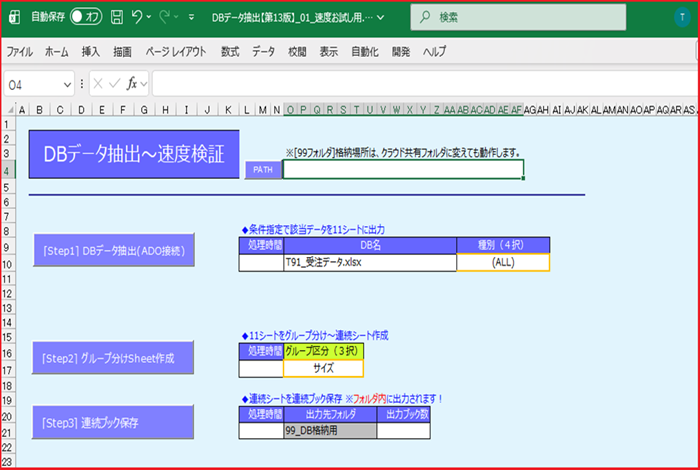Click empty 処理時間 cell under Step1 table
Screen dimensions: 700x470
261,262
